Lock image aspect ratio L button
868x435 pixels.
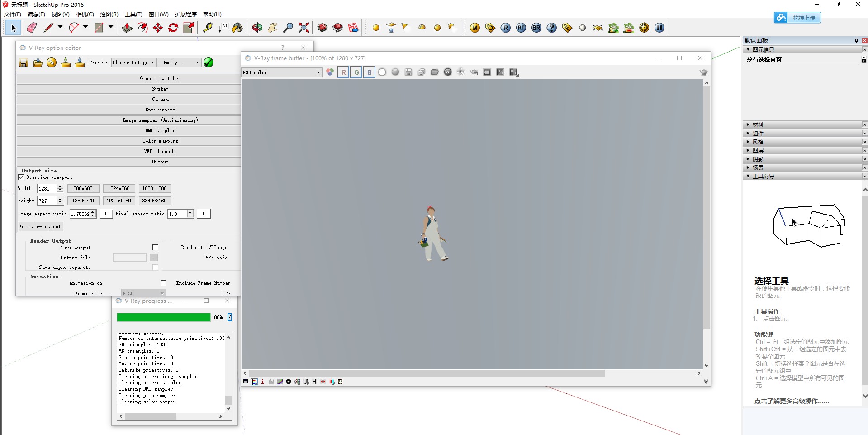click(x=106, y=214)
